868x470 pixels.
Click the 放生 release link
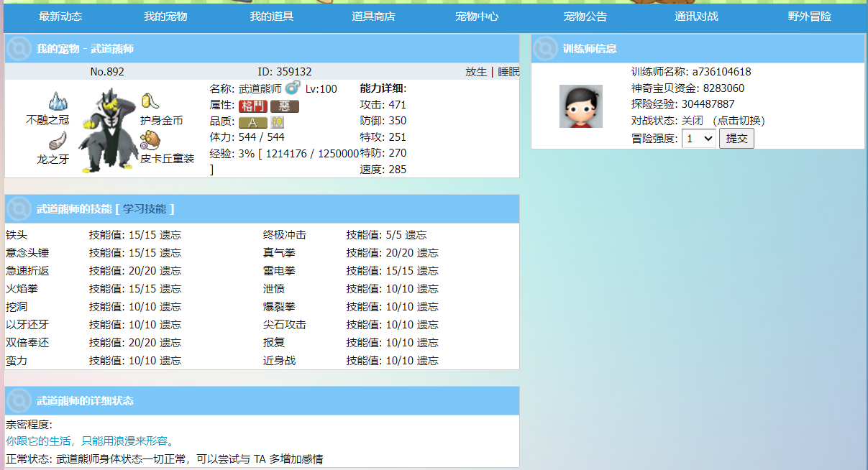476,72
